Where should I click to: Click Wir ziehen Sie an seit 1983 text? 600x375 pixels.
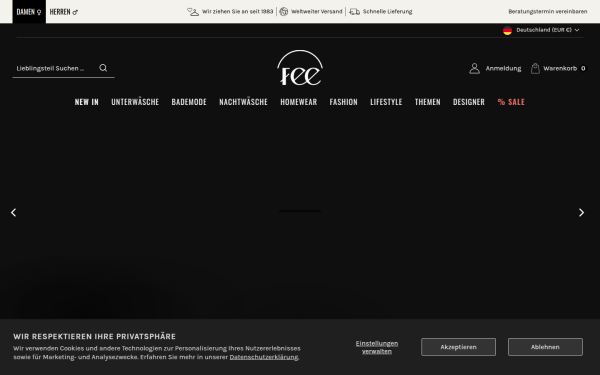click(x=238, y=11)
